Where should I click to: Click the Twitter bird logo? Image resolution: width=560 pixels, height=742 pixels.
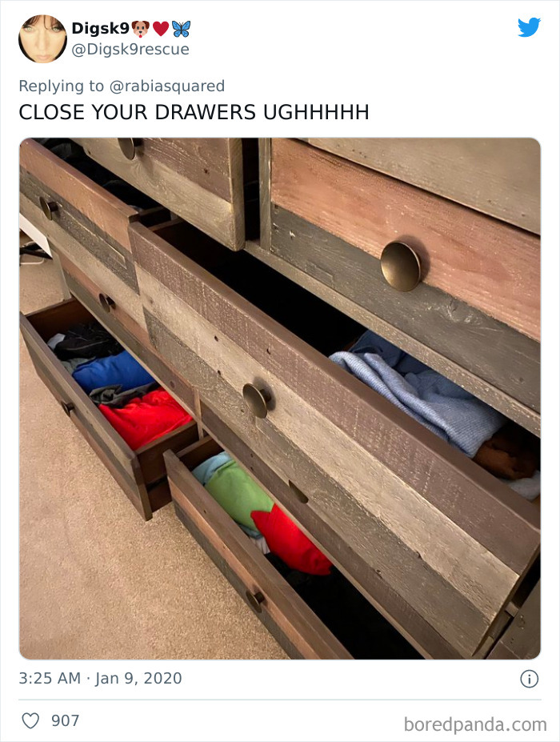pos(529,27)
